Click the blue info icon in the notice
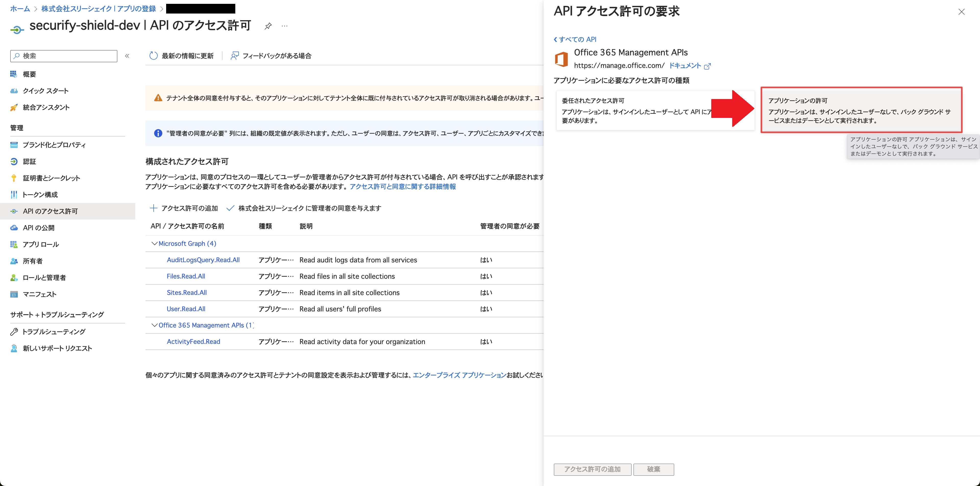 [x=158, y=133]
